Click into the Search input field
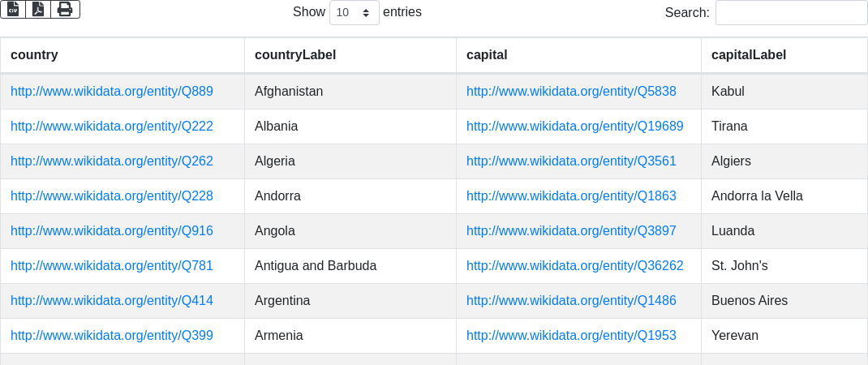This screenshot has height=365, width=868. pyautogui.click(x=791, y=12)
